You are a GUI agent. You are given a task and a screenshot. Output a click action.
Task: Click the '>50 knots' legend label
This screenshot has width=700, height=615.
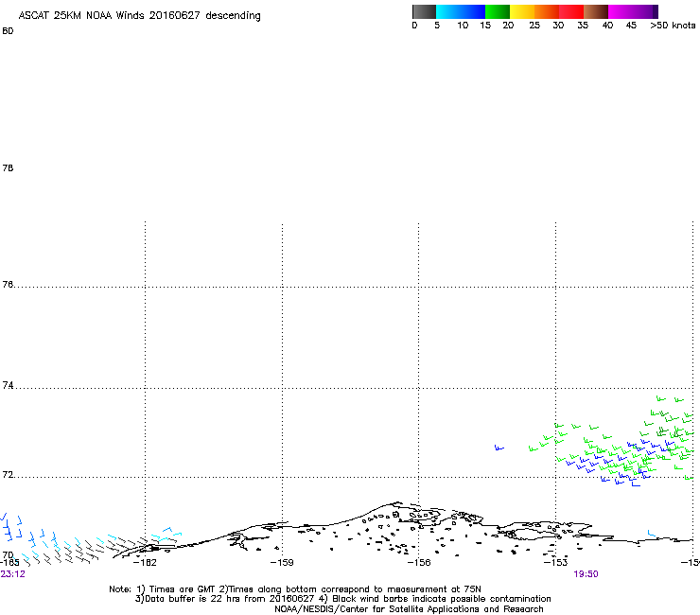pos(673,26)
